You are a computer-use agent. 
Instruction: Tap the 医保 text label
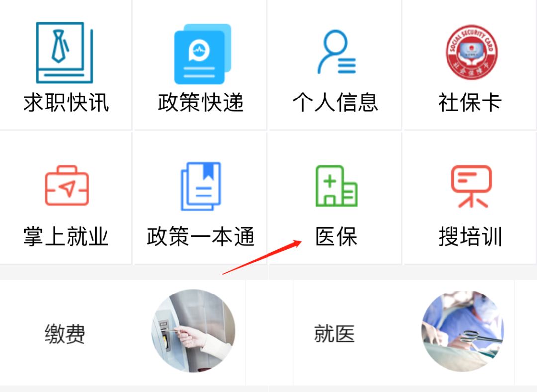pos(336,236)
